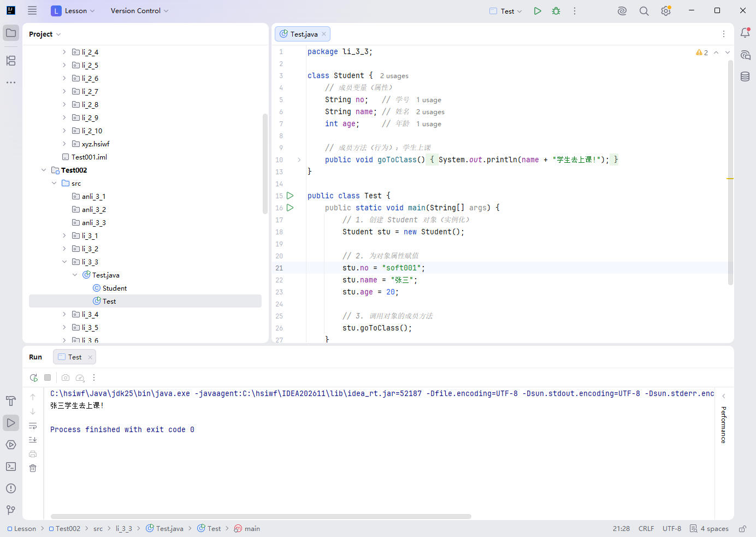The width and height of the screenshot is (756, 537).
Task: Click the run gutter icon beside class Test
Action: [290, 196]
